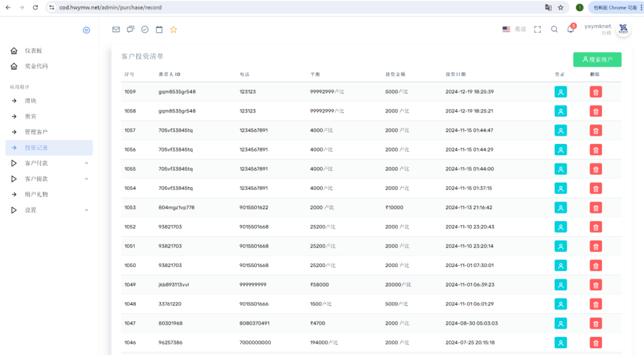Image resolution: width=644 pixels, height=355 pixels.
Task: Click phone 8080370491 in row 1047
Action: pos(254,323)
